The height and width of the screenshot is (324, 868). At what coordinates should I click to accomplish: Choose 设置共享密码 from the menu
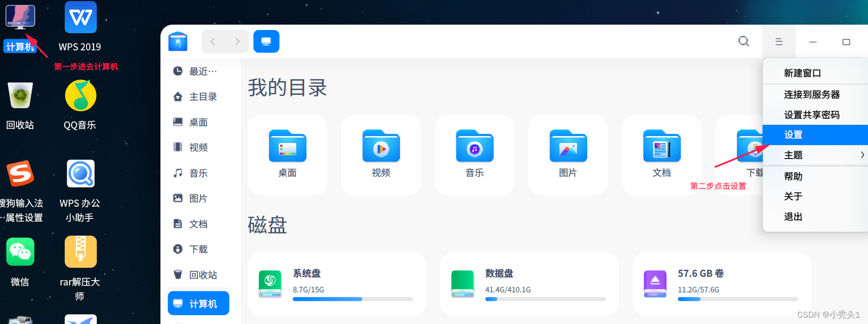815,115
